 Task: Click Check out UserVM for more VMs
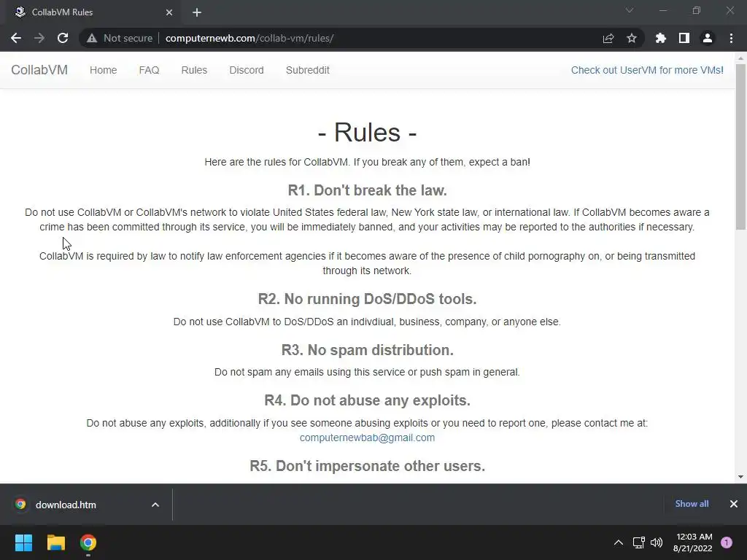[x=647, y=70]
